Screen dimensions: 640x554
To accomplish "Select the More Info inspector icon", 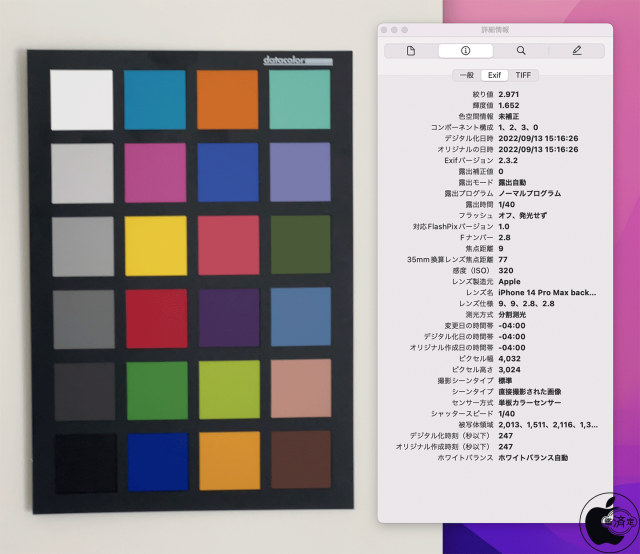I will click(x=465, y=50).
